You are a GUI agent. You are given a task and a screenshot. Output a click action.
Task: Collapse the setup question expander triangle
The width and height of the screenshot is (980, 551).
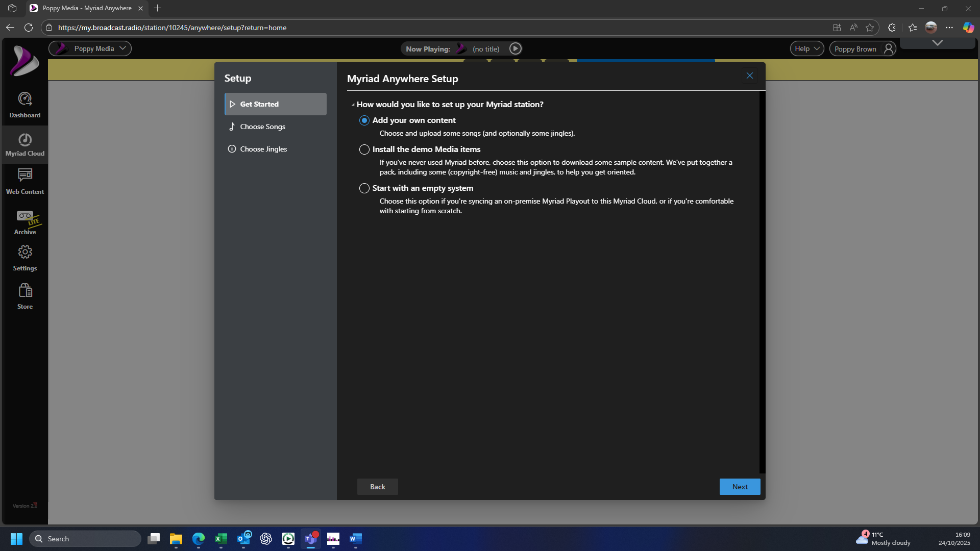coord(353,105)
